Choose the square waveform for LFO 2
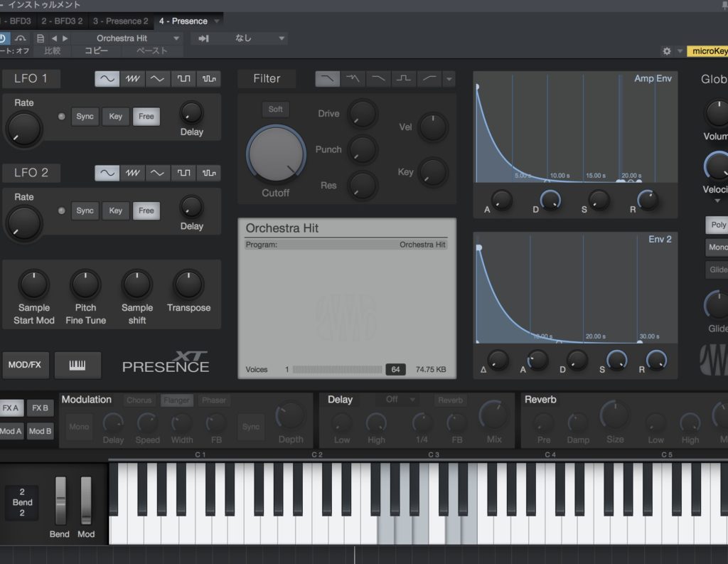The image size is (728, 564). click(183, 173)
